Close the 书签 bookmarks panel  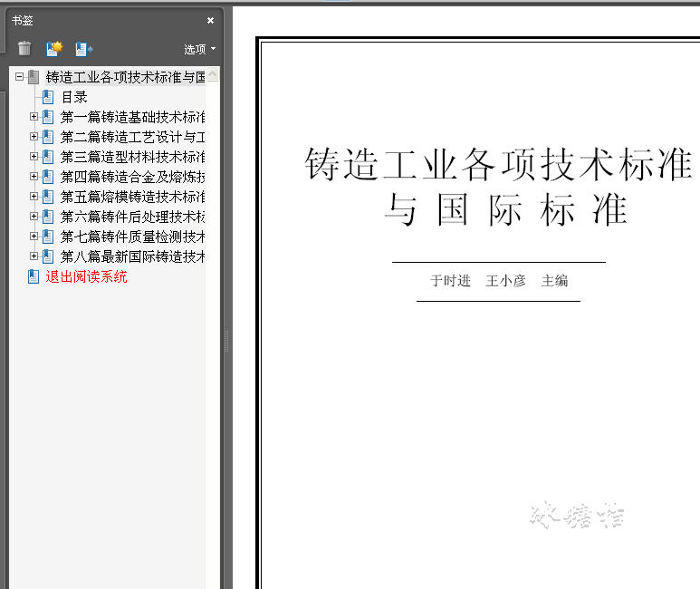click(x=210, y=20)
